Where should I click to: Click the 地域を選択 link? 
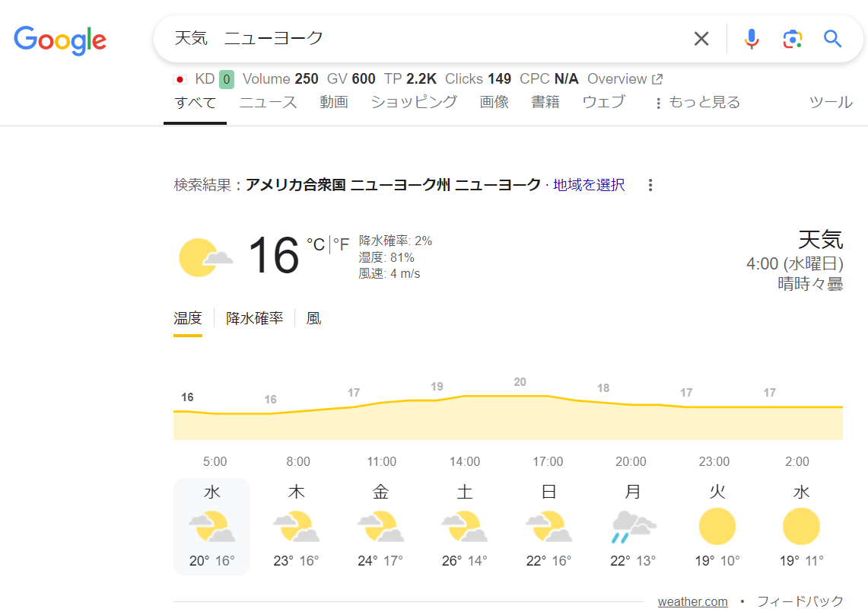pyautogui.click(x=589, y=185)
